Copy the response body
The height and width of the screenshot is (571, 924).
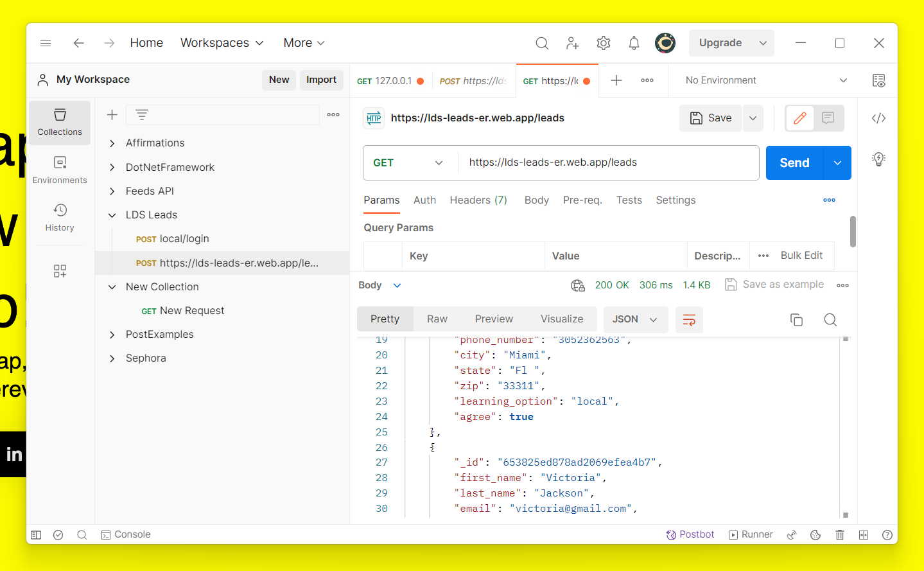click(x=797, y=320)
